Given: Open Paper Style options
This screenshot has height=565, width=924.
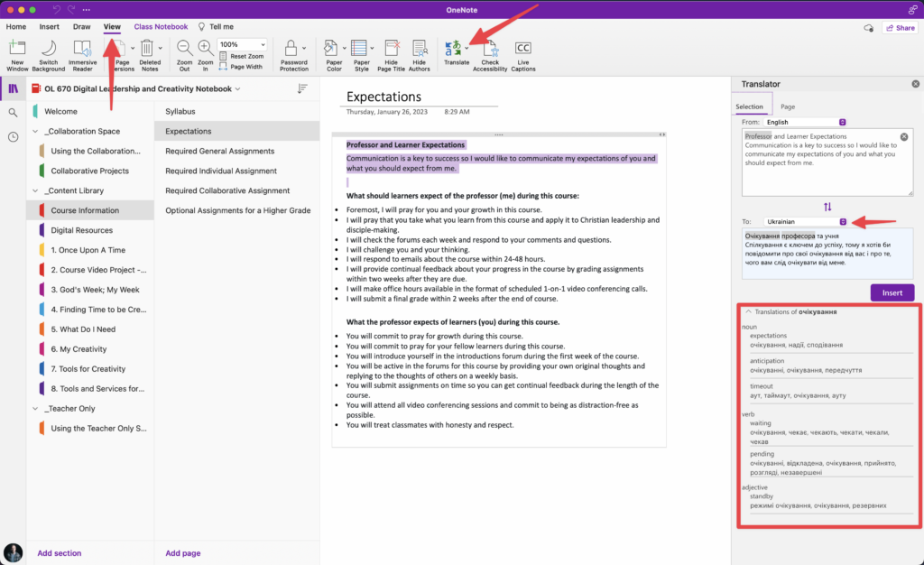Looking at the screenshot, I should pyautogui.click(x=361, y=56).
